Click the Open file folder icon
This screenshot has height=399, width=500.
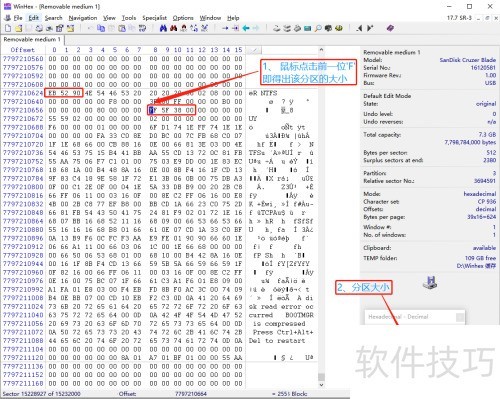[19, 29]
